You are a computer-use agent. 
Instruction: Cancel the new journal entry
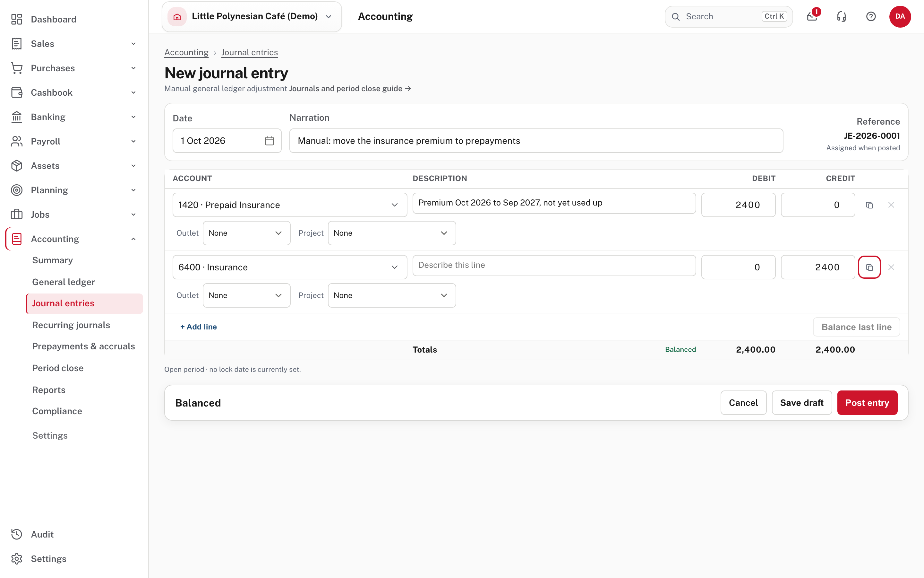(743, 403)
